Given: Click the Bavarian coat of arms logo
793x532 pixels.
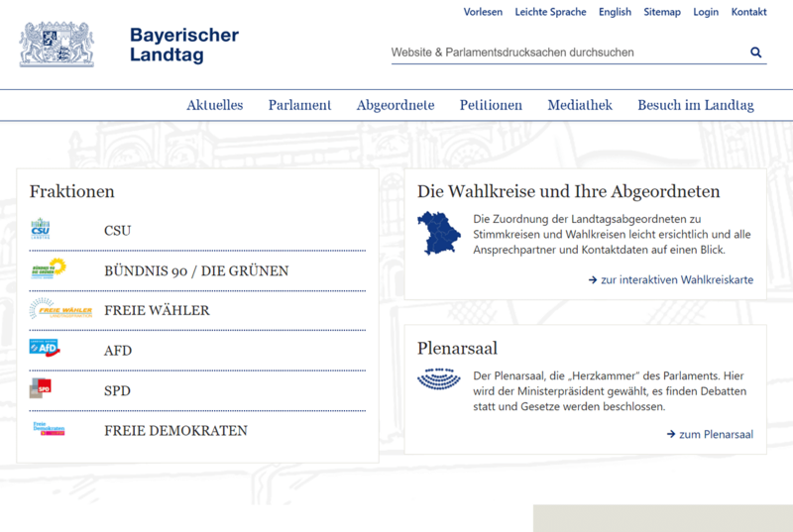Looking at the screenshot, I should point(57,45).
